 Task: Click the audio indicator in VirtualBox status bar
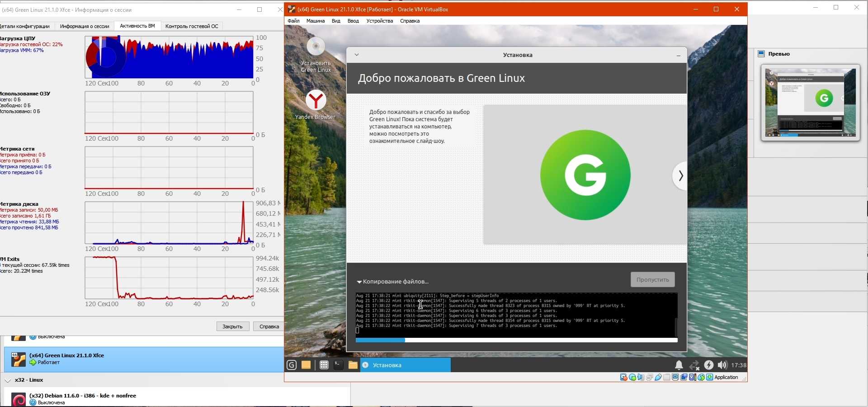click(x=641, y=377)
